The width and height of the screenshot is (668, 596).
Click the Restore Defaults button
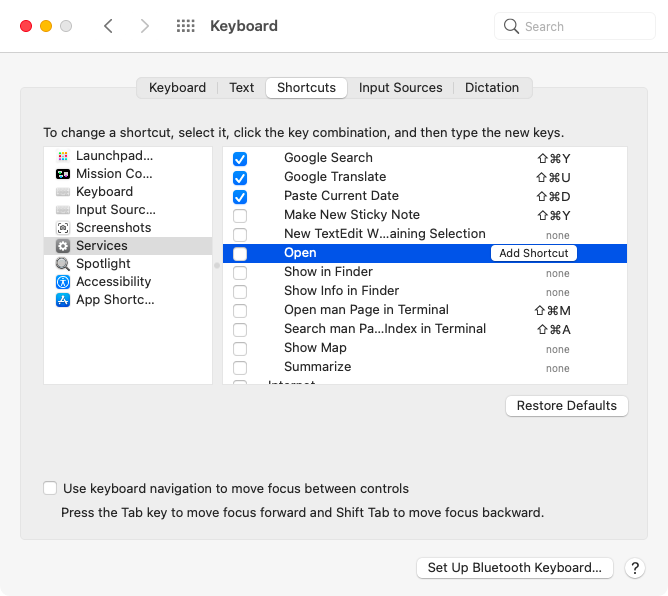pyautogui.click(x=567, y=406)
